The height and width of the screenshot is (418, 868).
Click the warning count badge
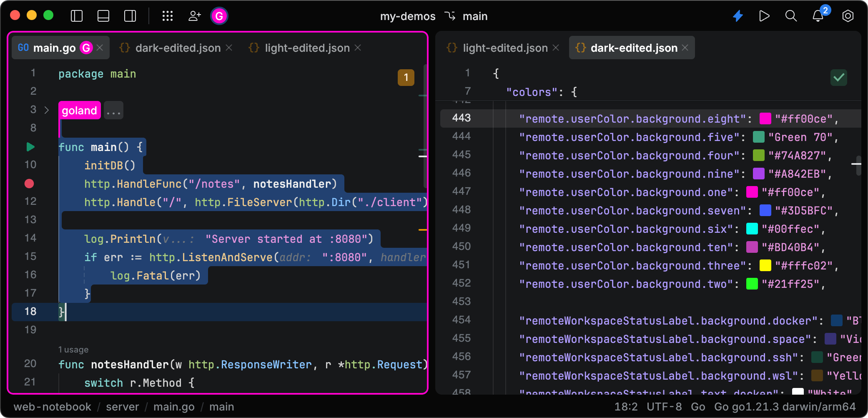click(406, 78)
